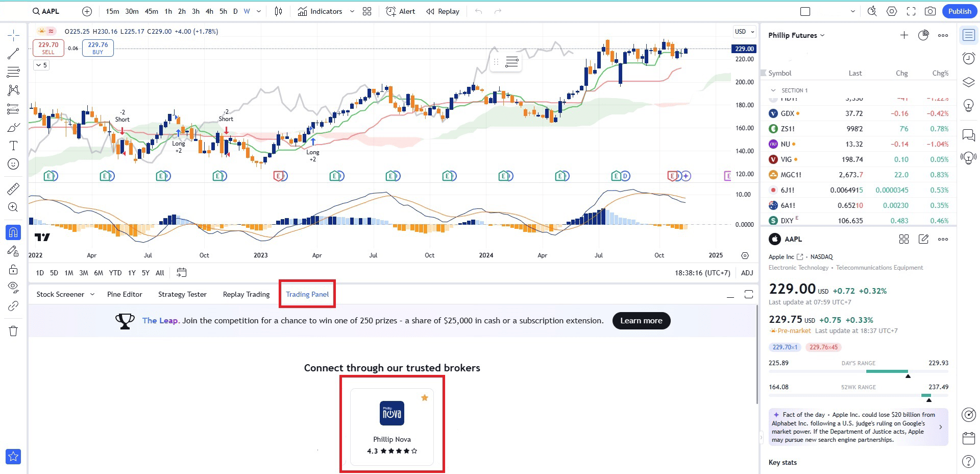The width and height of the screenshot is (980, 474).
Task: Add symbol to compare with plus icon
Action: click(87, 11)
